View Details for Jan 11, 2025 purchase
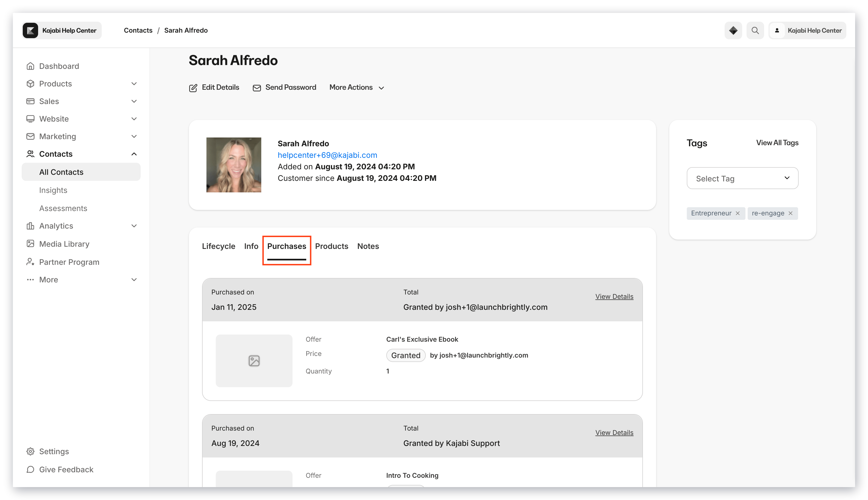The width and height of the screenshot is (868, 500). pyautogui.click(x=614, y=296)
